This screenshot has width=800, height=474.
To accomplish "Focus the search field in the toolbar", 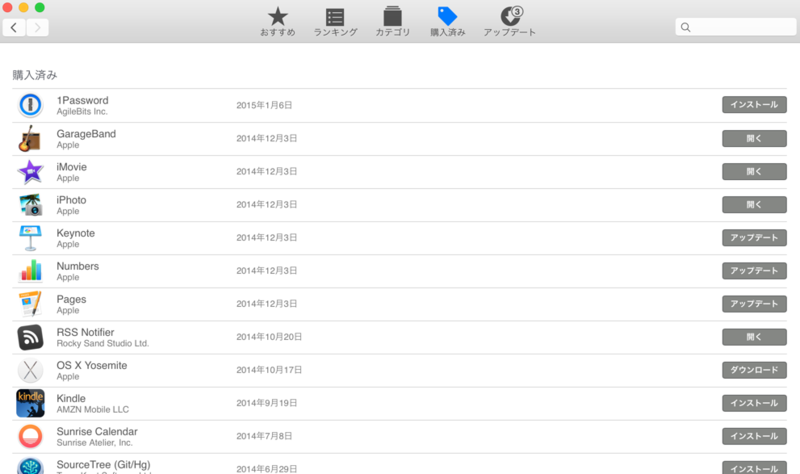I will (x=735, y=27).
